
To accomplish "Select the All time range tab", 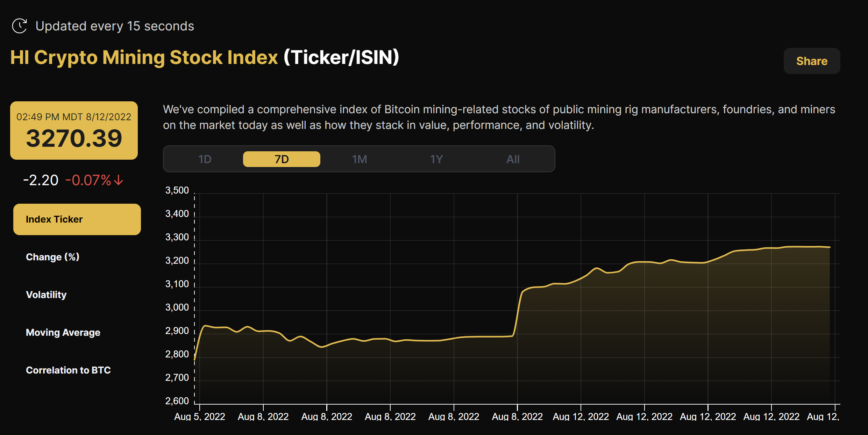I will tap(513, 159).
